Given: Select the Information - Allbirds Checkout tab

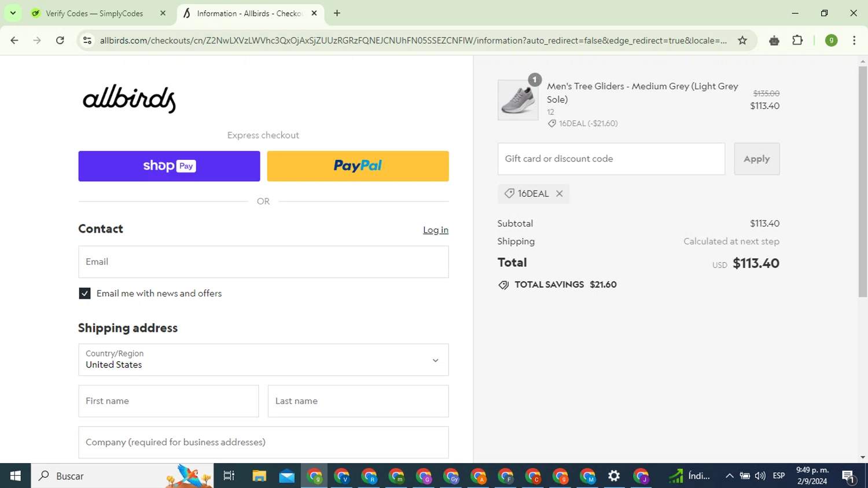Looking at the screenshot, I should coord(250,13).
